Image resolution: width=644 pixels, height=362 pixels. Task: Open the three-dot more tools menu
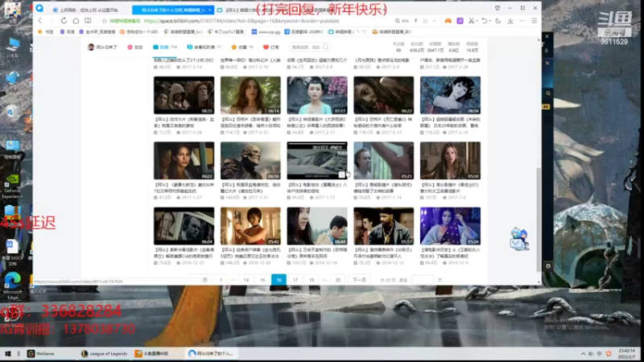[522, 21]
